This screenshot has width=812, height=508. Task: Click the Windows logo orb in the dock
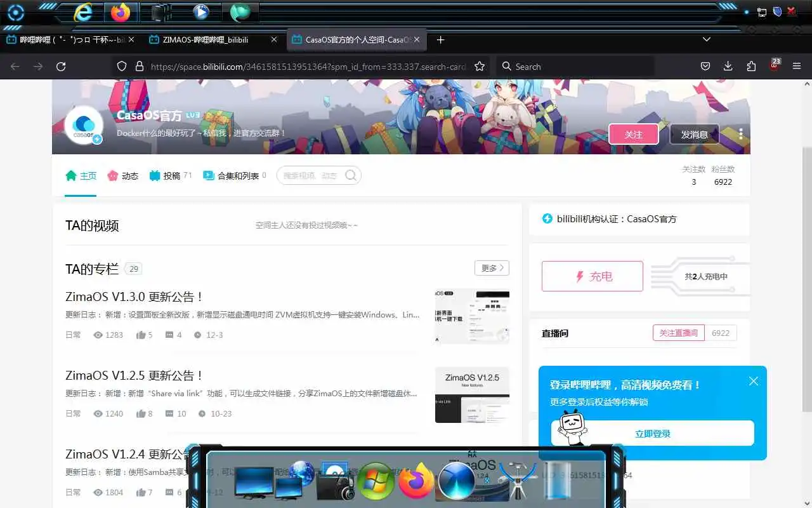tap(376, 481)
